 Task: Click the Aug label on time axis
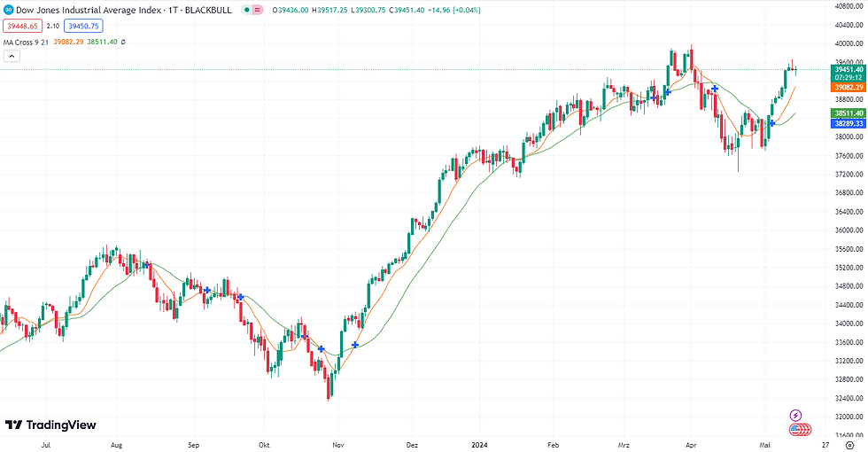tap(116, 445)
